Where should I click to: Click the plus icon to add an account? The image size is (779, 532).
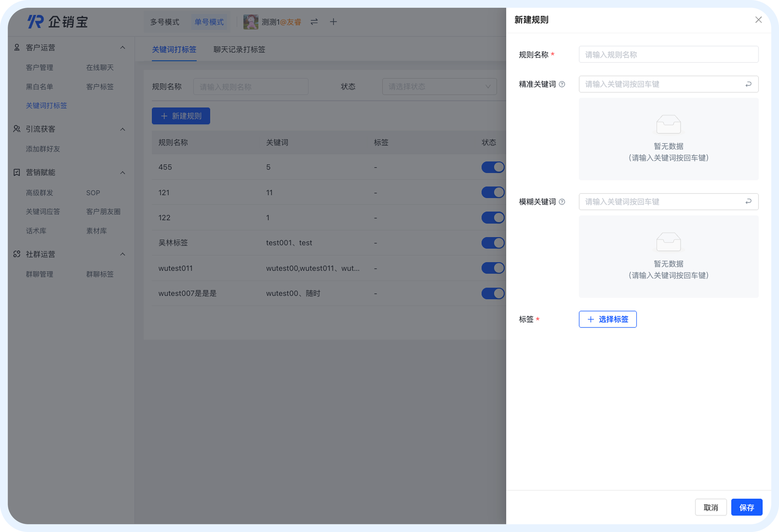point(333,22)
